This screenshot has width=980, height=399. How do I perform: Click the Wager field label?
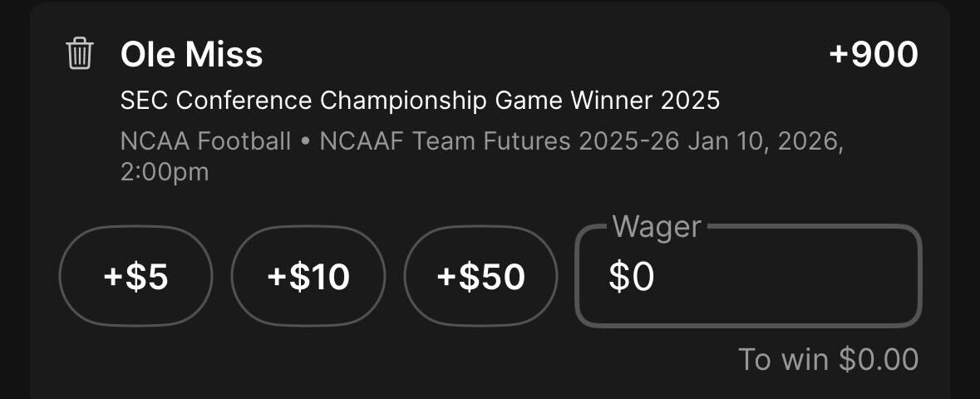pyautogui.click(x=657, y=226)
